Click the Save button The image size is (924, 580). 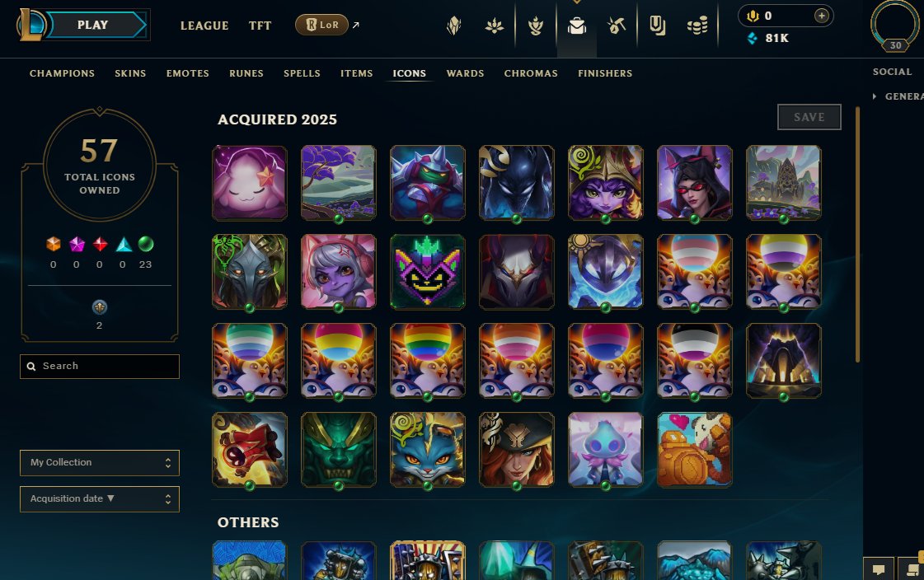coord(809,117)
